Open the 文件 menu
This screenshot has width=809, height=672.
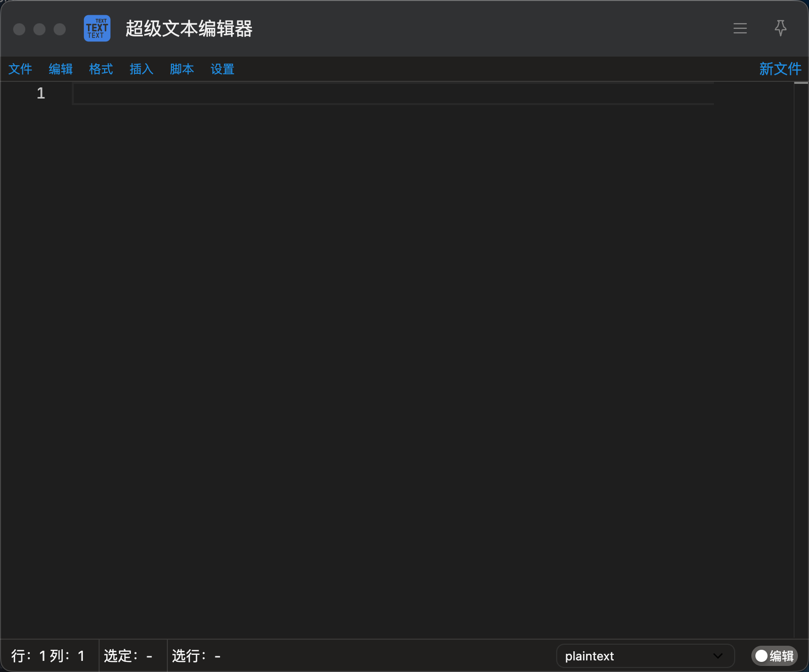20,69
